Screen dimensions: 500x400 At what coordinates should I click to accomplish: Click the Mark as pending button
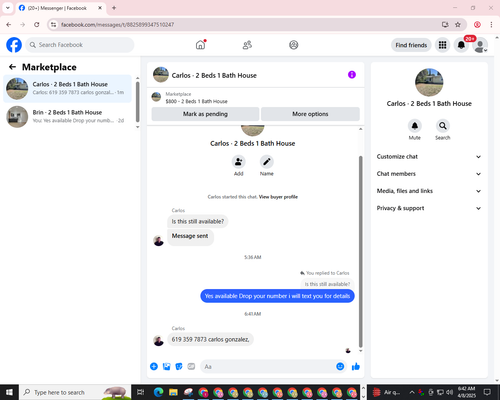(x=205, y=114)
